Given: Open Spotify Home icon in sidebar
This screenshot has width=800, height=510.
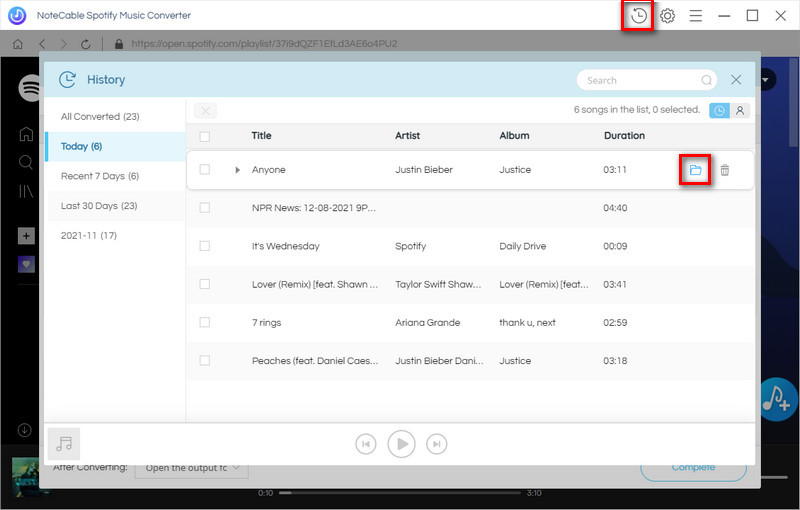Looking at the screenshot, I should pos(26,134).
